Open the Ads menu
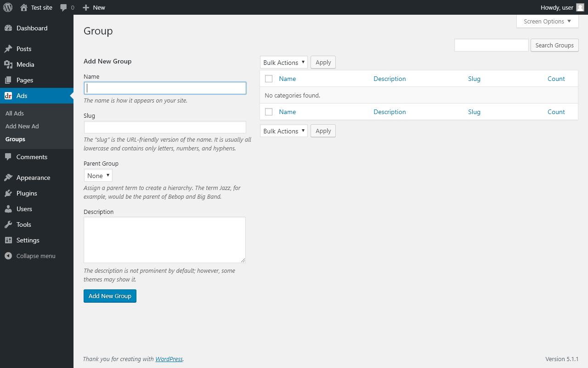Viewport: 588px width, 368px height. (37, 96)
